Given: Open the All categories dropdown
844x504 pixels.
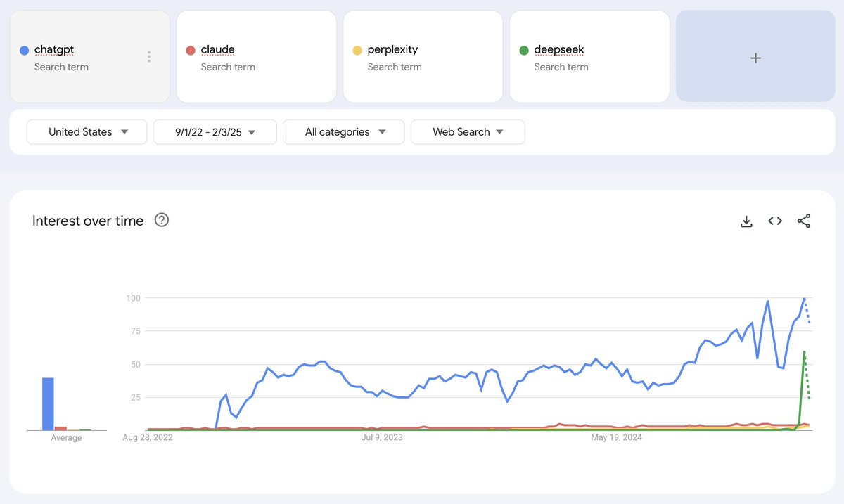Looking at the screenshot, I should pos(344,132).
